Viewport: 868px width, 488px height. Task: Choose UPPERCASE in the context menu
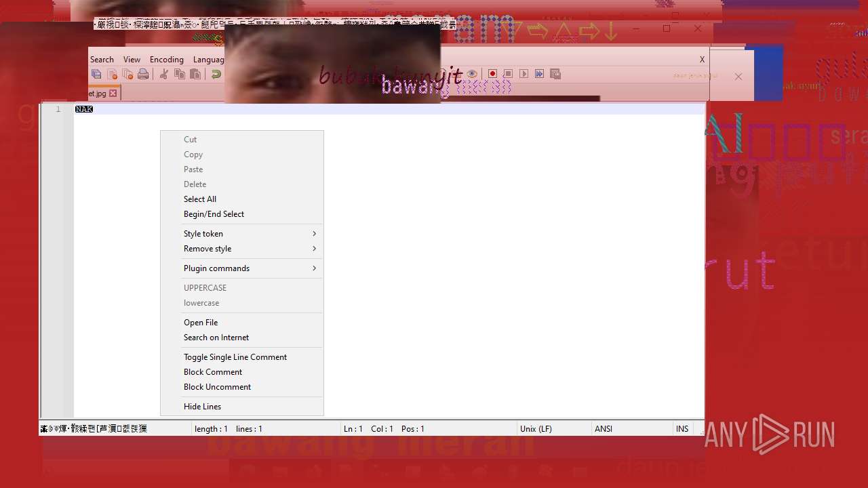point(242,288)
